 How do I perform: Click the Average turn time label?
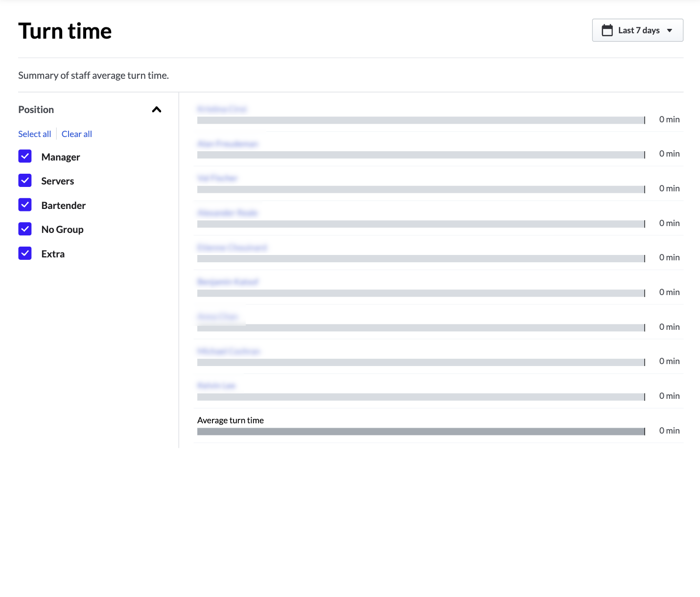pyautogui.click(x=231, y=420)
